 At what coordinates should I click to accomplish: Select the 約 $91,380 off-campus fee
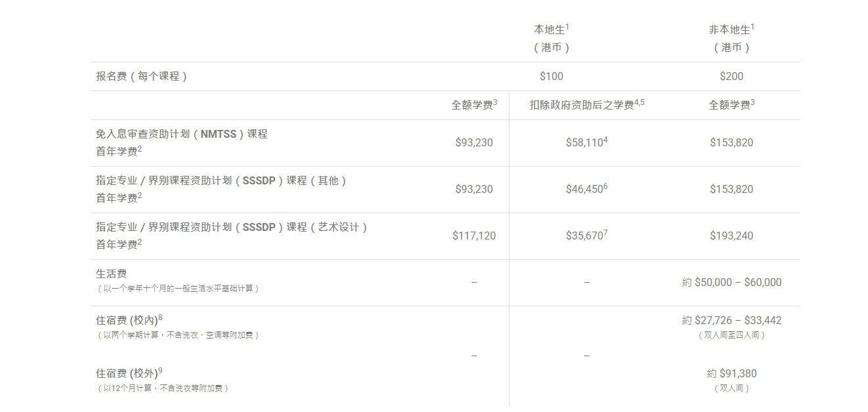click(731, 373)
